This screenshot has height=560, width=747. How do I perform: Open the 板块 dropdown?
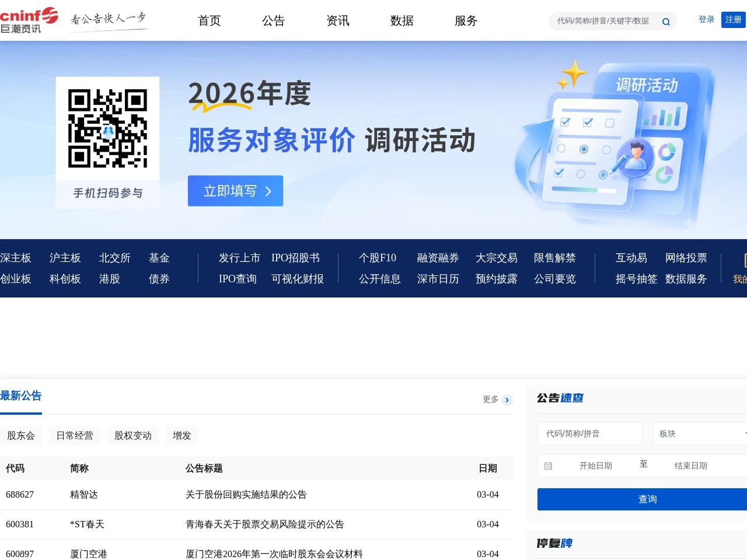[700, 433]
